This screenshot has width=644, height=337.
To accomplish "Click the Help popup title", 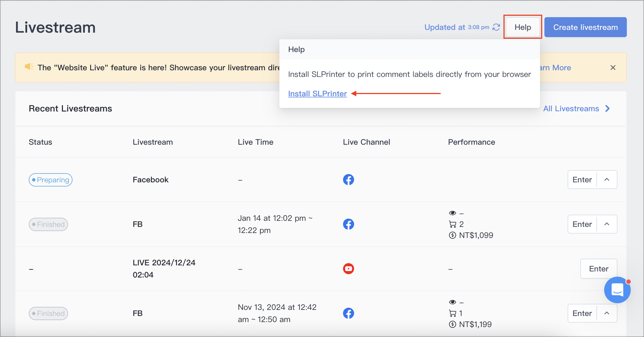I will (296, 49).
